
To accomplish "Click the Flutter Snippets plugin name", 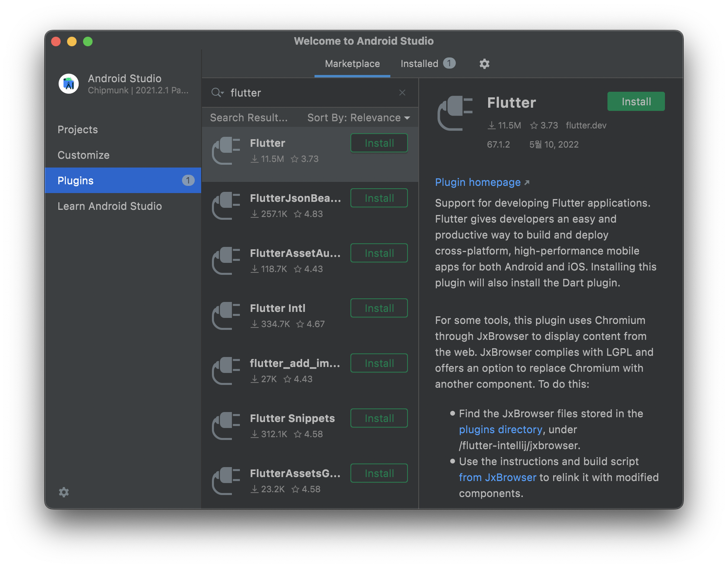I will click(292, 418).
